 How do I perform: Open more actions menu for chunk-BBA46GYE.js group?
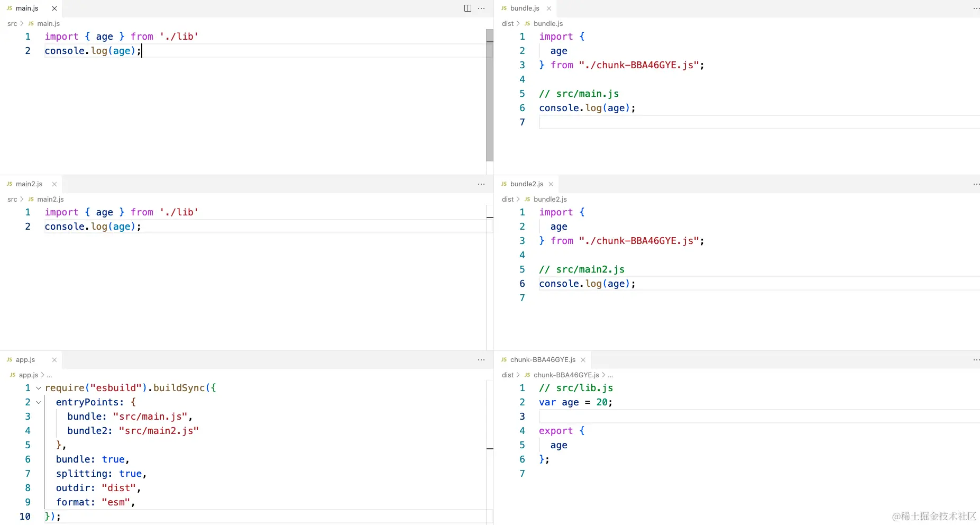click(x=976, y=360)
